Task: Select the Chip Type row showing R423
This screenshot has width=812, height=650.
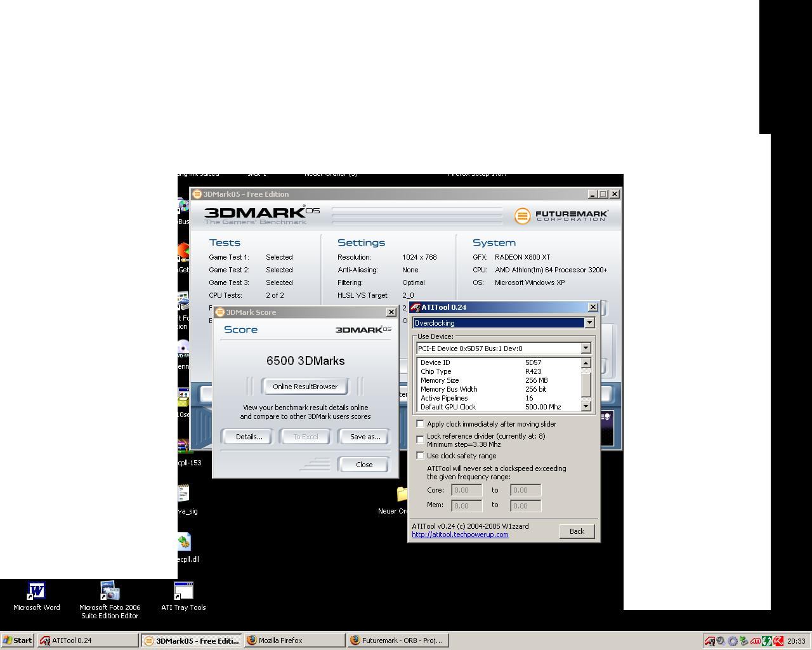Action: [x=499, y=371]
